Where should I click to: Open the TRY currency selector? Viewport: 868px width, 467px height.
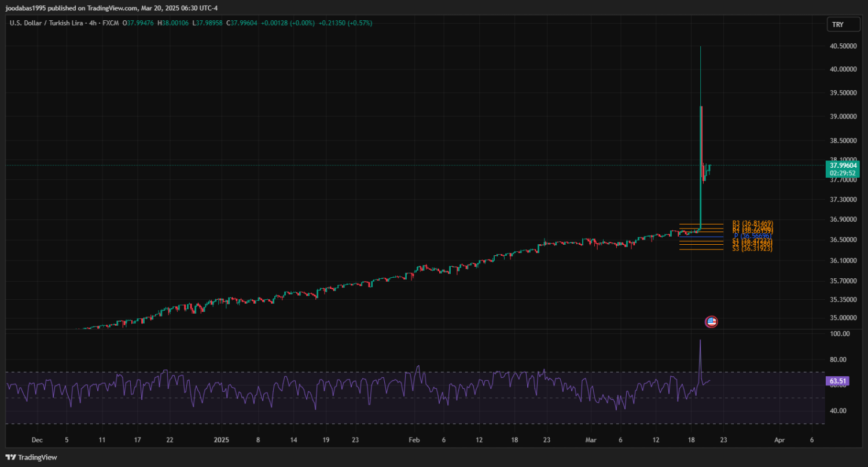(x=837, y=24)
